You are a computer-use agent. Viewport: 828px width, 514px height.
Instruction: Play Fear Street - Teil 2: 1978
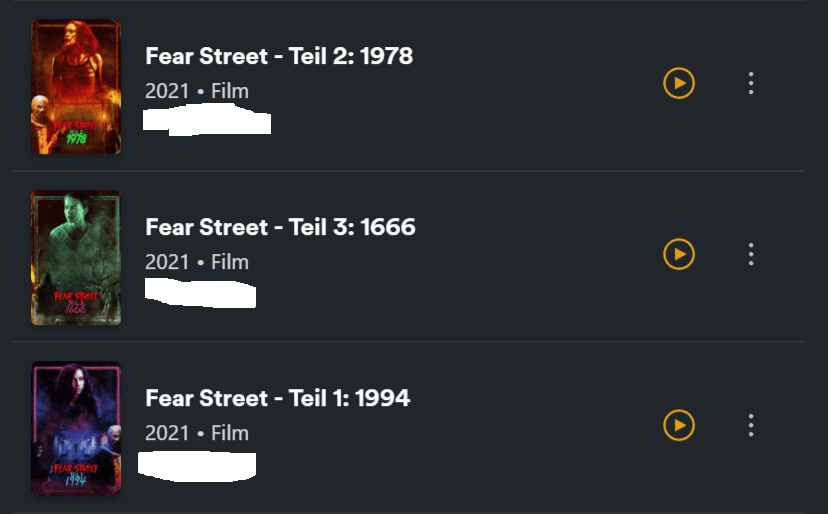tap(679, 83)
